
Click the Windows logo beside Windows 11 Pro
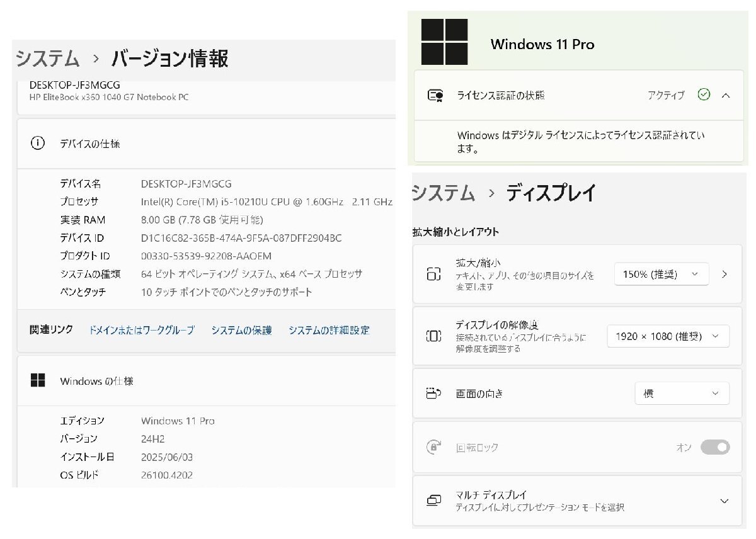click(444, 42)
